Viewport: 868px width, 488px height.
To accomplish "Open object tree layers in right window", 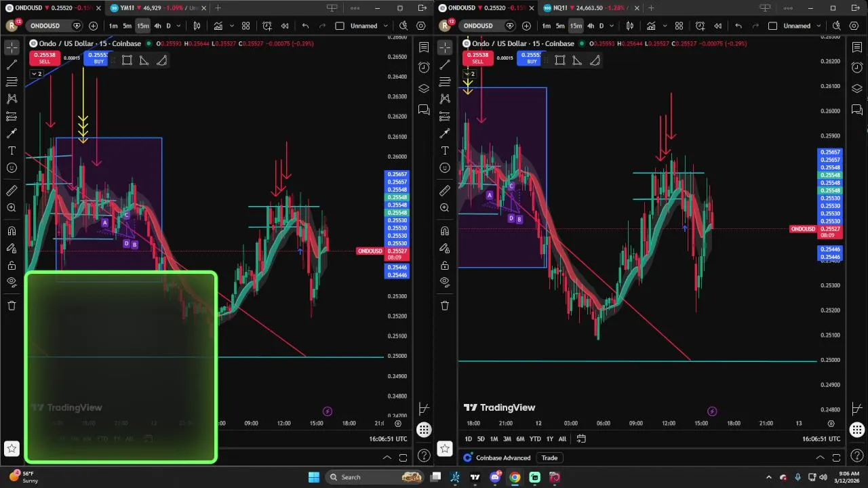I will tap(857, 89).
